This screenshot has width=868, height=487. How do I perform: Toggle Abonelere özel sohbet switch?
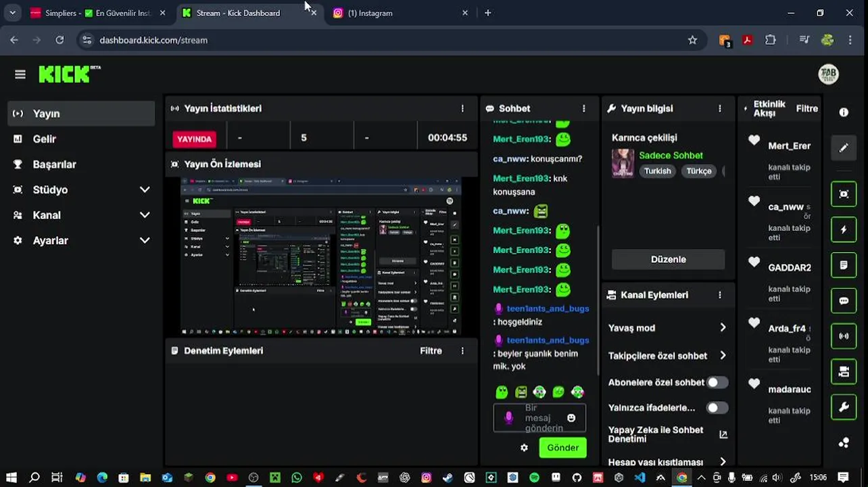click(x=717, y=382)
